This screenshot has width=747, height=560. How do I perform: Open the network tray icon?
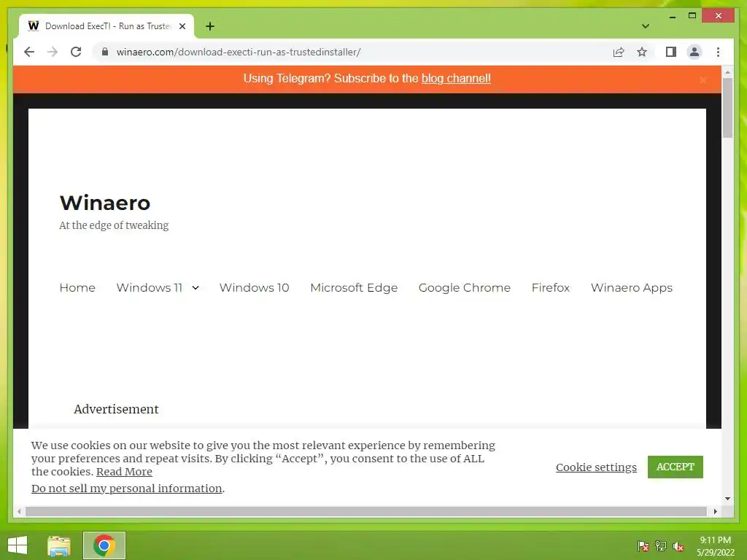coord(661,546)
